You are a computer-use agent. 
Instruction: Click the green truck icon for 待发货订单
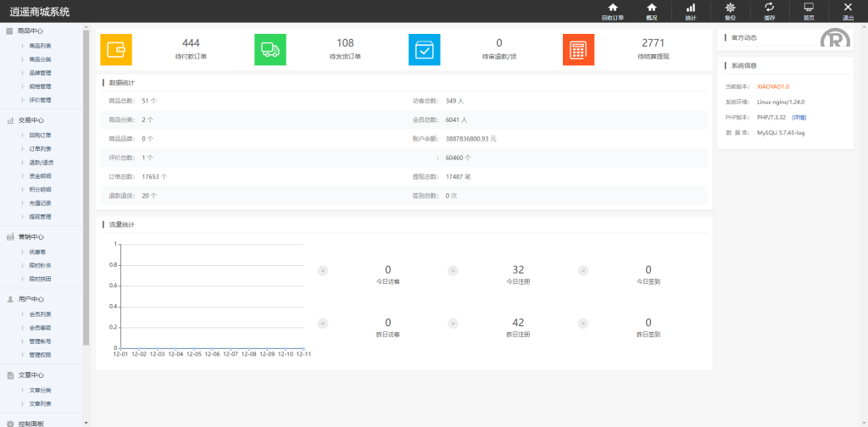pyautogui.click(x=270, y=50)
